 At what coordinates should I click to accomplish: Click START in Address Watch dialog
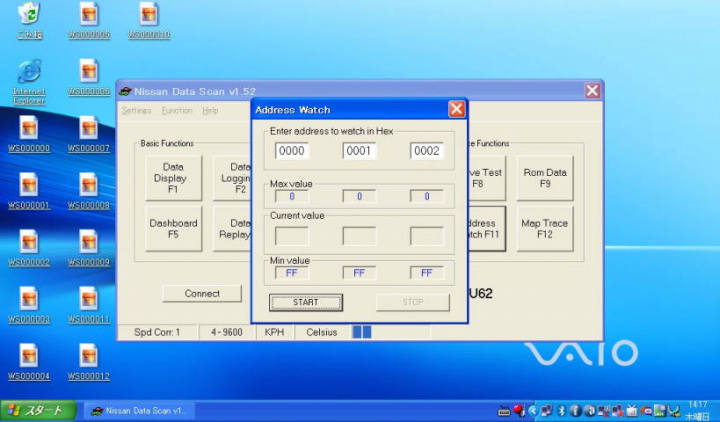tap(306, 302)
